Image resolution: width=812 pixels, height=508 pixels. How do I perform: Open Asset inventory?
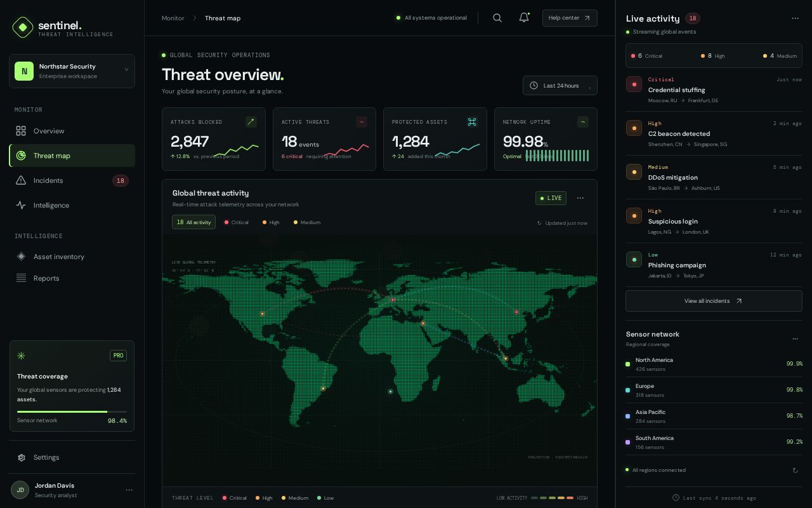point(72,257)
